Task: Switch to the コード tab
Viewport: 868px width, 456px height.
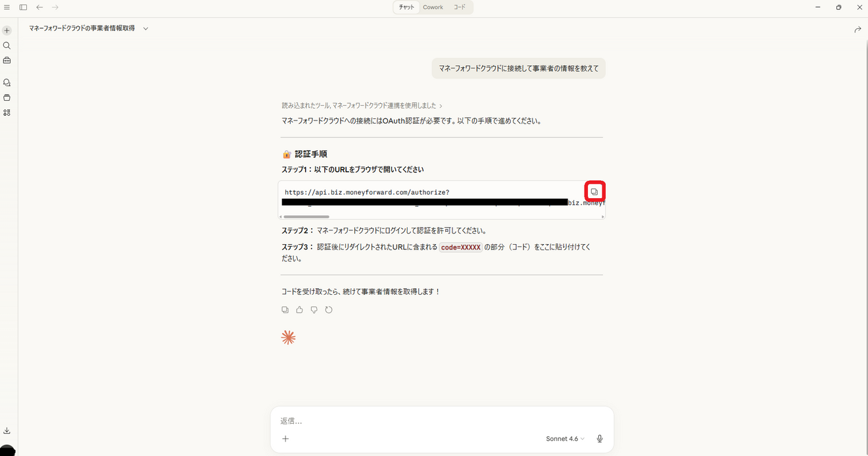Action: pos(459,7)
